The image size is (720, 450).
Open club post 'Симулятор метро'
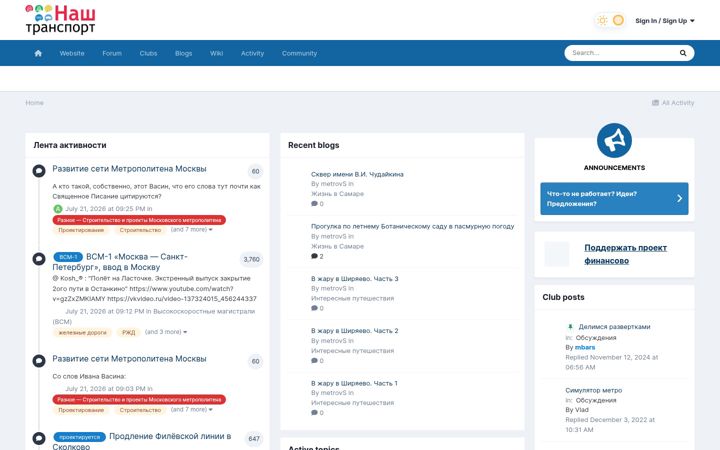click(x=594, y=390)
